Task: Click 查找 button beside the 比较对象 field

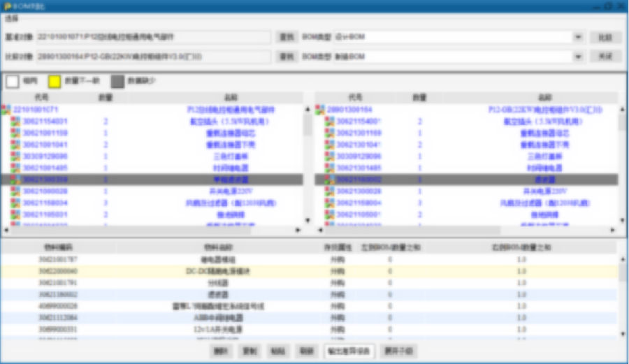Action: [x=287, y=57]
